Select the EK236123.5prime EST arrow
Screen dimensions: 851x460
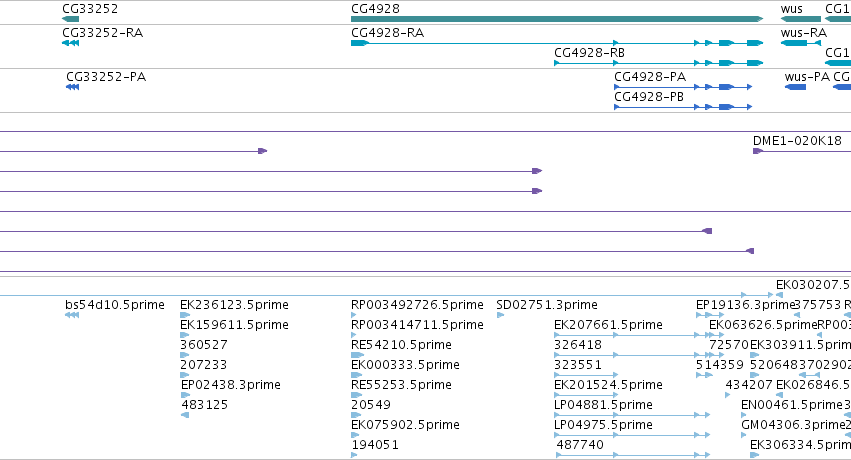(185, 315)
